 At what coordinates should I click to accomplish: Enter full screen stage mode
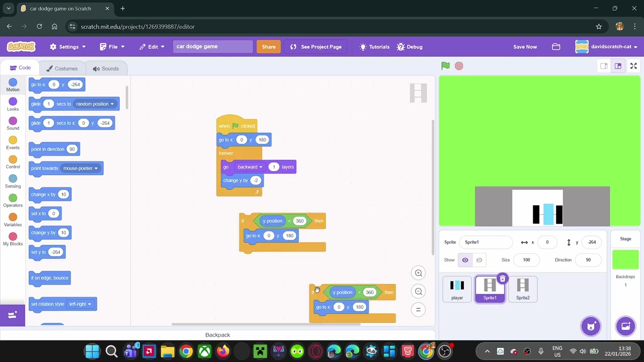point(633,66)
